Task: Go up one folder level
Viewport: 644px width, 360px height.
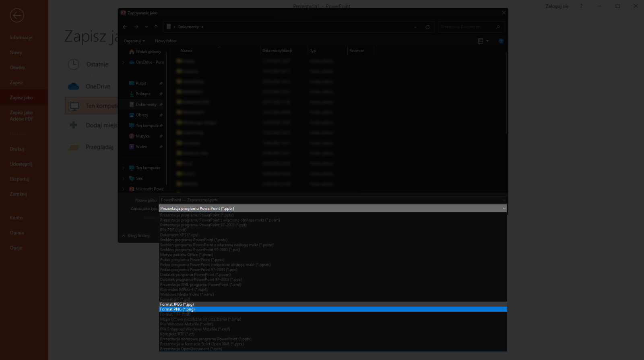Action: tap(156, 27)
